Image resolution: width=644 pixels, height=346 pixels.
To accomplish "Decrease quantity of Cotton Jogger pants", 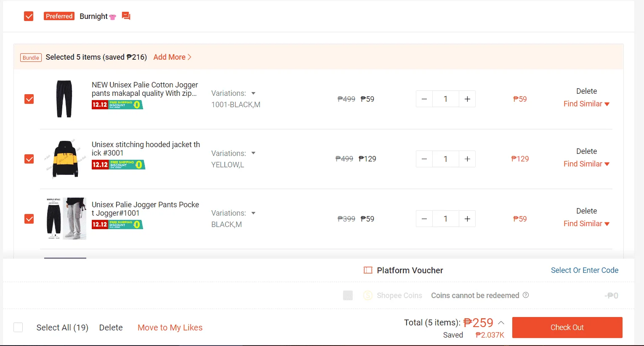I will coord(424,99).
